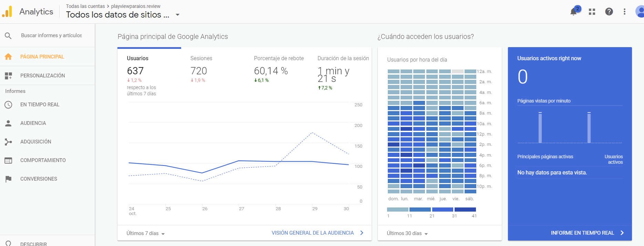This screenshot has height=246, width=644.
Task: Click Todas las cuentas breadcrumb
Action: pyautogui.click(x=85, y=6)
